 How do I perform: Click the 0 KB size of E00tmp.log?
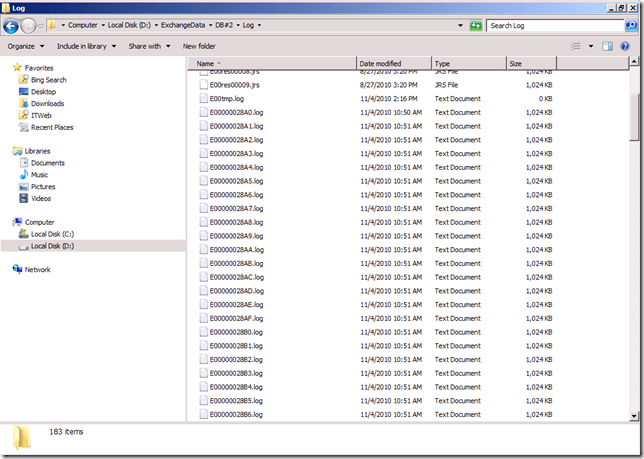tap(545, 99)
